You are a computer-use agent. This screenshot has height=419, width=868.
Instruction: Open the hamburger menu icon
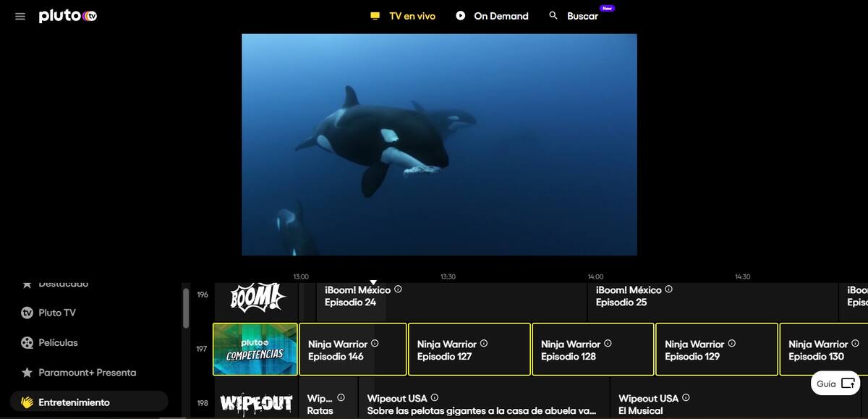click(20, 16)
